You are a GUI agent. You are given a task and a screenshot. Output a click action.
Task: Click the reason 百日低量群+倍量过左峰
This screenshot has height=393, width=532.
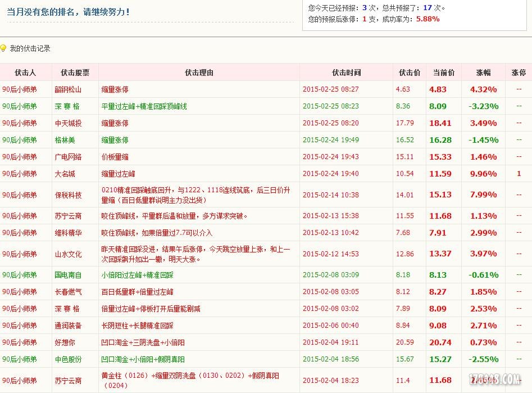coord(138,292)
